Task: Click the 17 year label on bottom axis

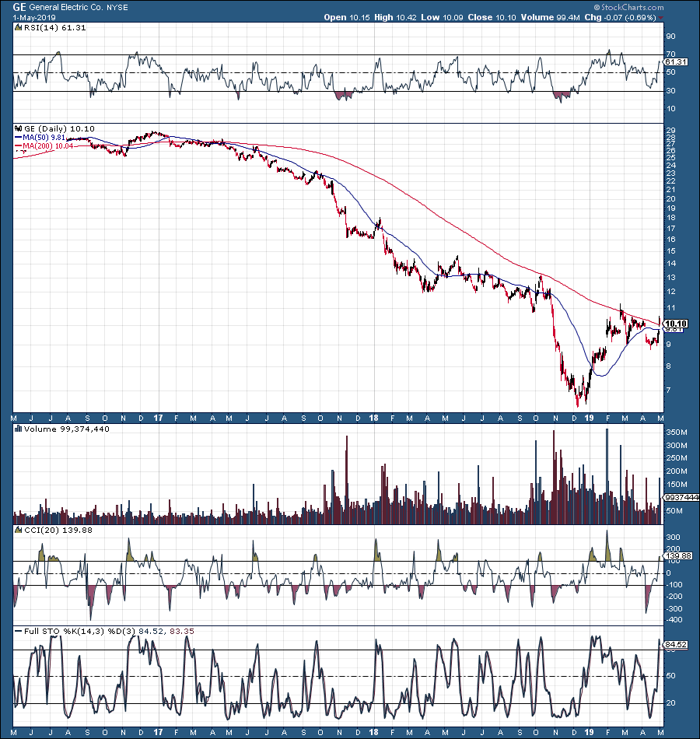Action: [x=158, y=732]
